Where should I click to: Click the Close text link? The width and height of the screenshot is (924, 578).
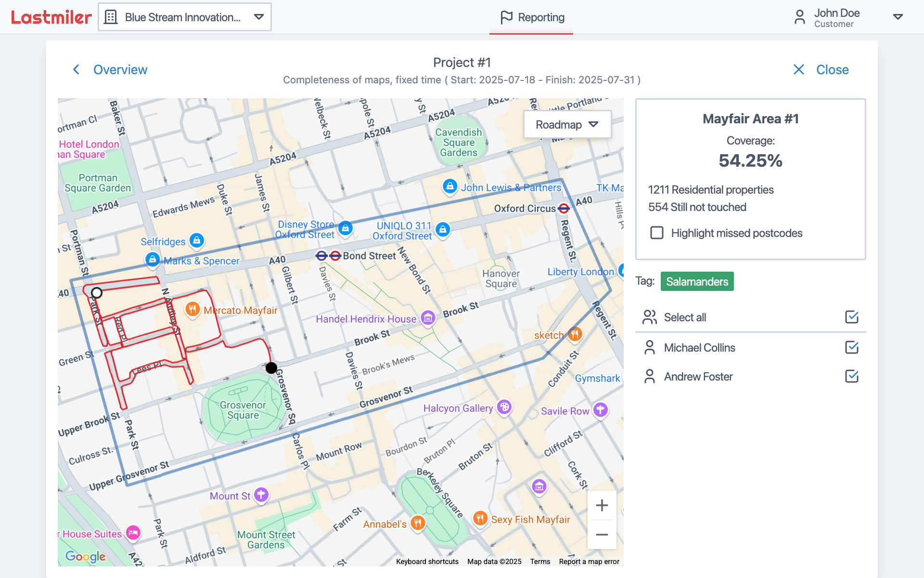point(832,69)
